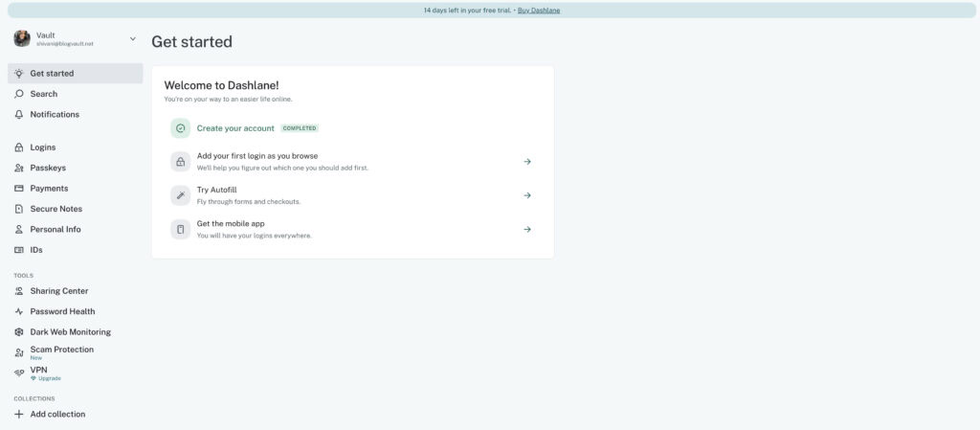
Task: Click arrow for Add your first login
Action: (x=527, y=161)
